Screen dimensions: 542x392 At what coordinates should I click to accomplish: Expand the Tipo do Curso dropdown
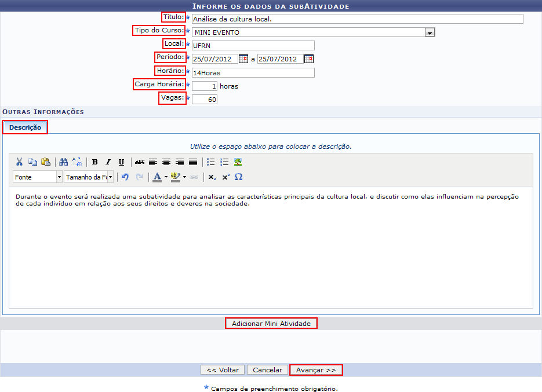pyautogui.click(x=430, y=33)
